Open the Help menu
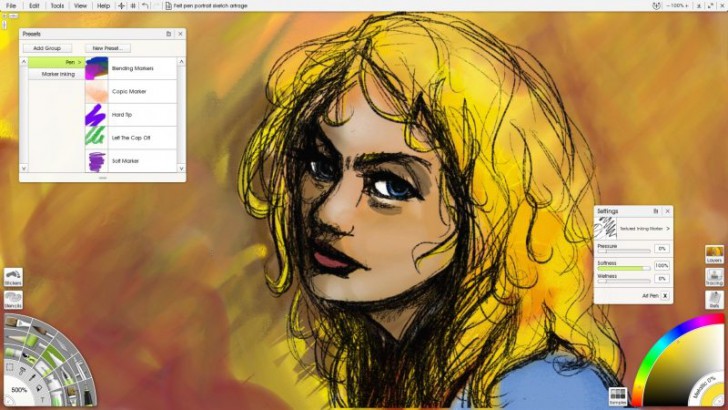The image size is (728, 410). coord(103,6)
